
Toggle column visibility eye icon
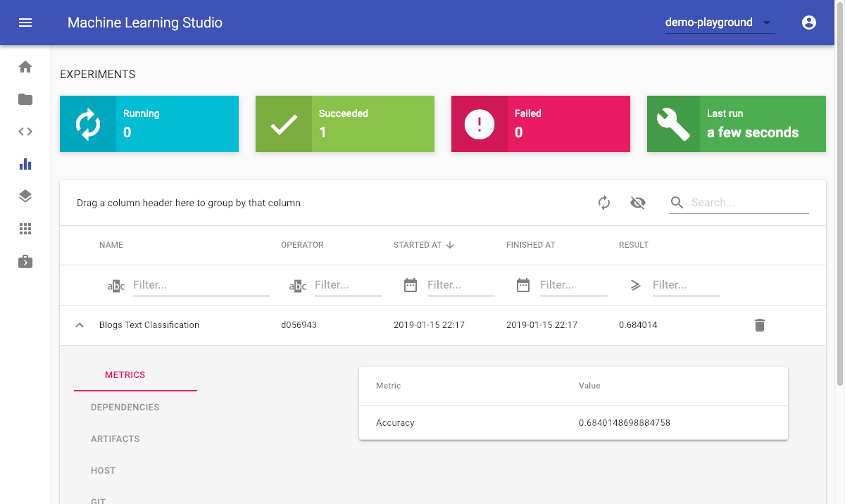638,203
